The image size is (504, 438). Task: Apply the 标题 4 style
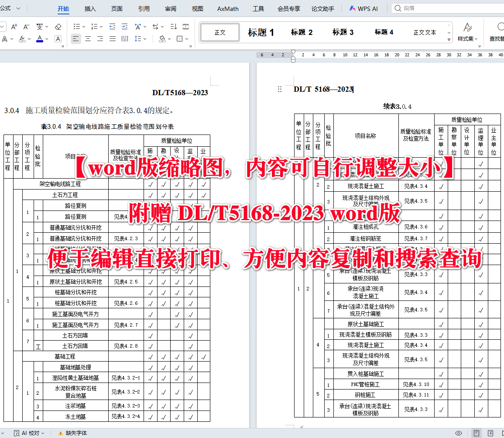(x=384, y=32)
